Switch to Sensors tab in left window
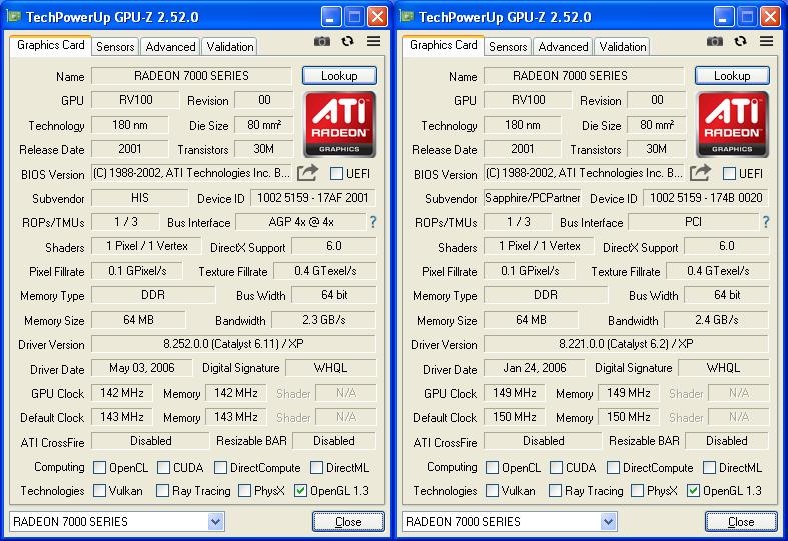Screen dimensions: 788x541 coord(115,47)
